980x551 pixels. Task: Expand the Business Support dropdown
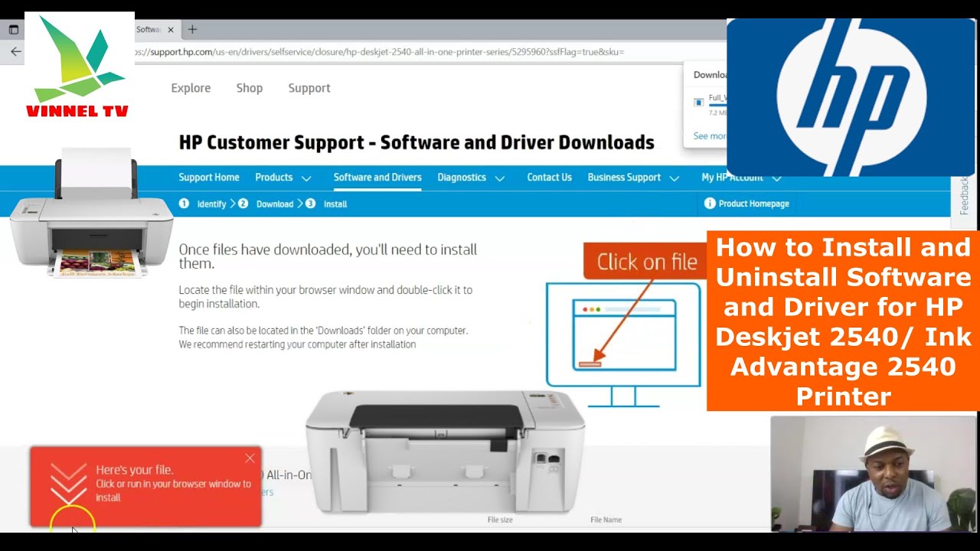[x=633, y=178]
